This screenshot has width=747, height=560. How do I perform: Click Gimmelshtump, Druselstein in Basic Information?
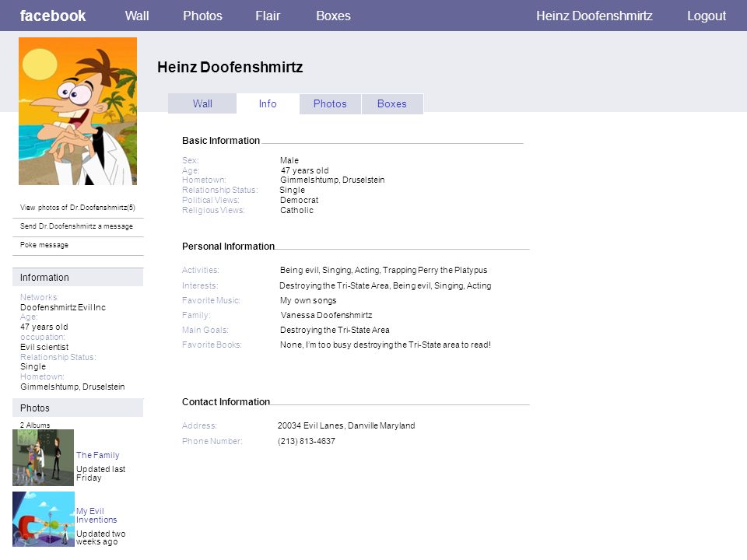(332, 180)
